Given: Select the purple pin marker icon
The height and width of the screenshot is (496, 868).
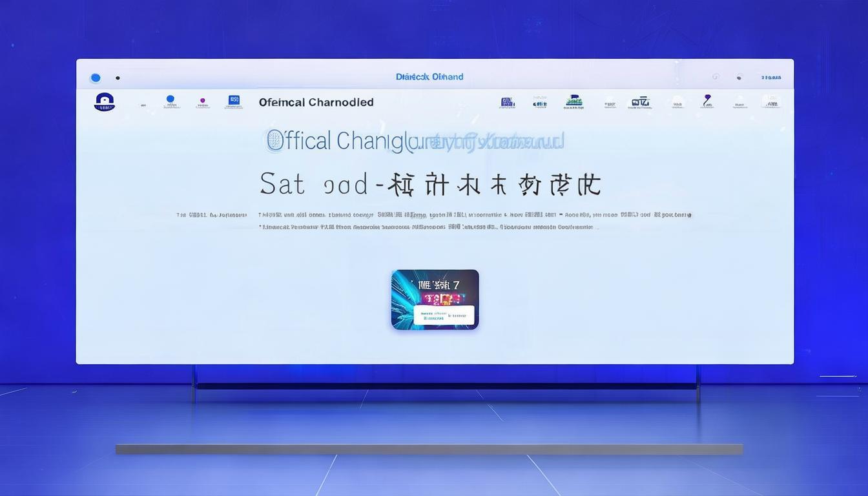Looking at the screenshot, I should coord(707,101).
